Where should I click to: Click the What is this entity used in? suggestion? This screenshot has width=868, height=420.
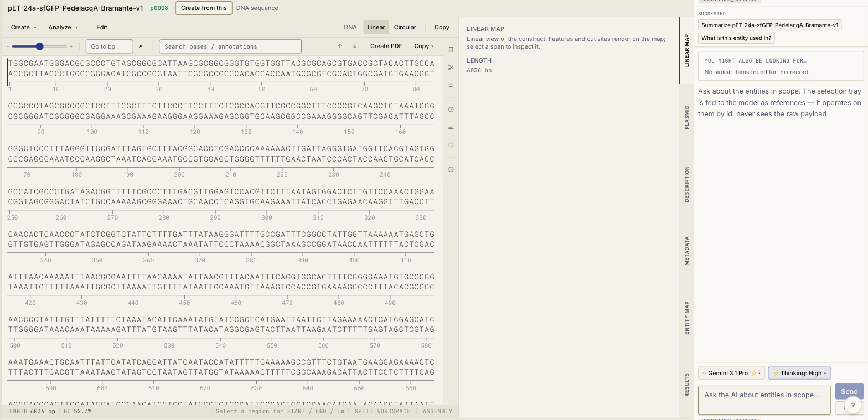click(736, 38)
